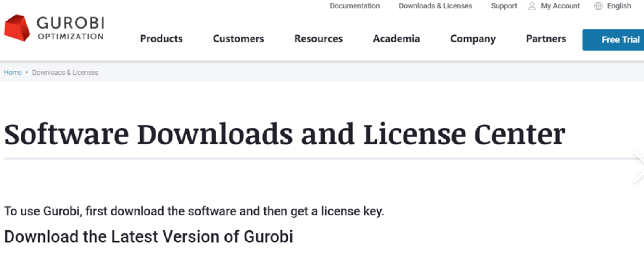Open the Products menu
Screen dimensions: 644x254
point(161,39)
